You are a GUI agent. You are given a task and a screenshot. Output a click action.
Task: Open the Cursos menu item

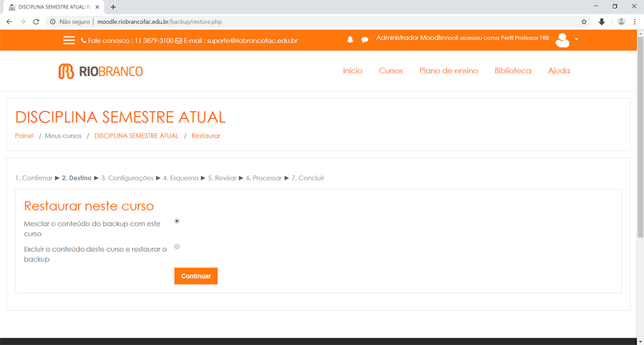coord(391,70)
